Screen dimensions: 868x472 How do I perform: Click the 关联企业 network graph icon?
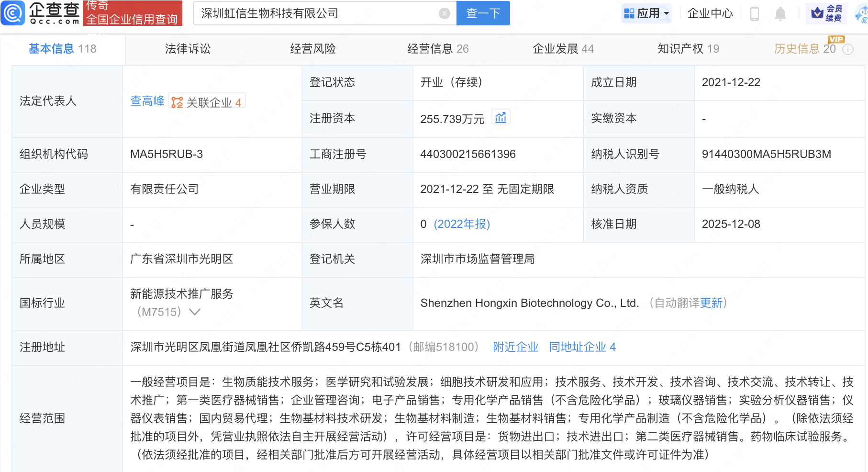pyautogui.click(x=176, y=101)
